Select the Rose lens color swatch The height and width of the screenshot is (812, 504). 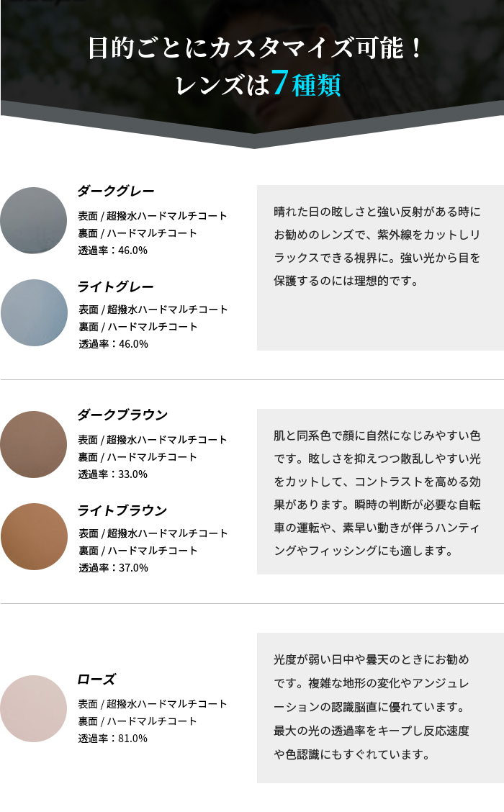pos(34,708)
